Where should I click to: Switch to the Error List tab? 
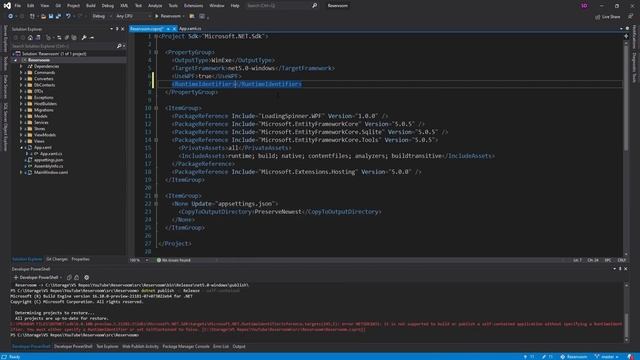(221, 347)
